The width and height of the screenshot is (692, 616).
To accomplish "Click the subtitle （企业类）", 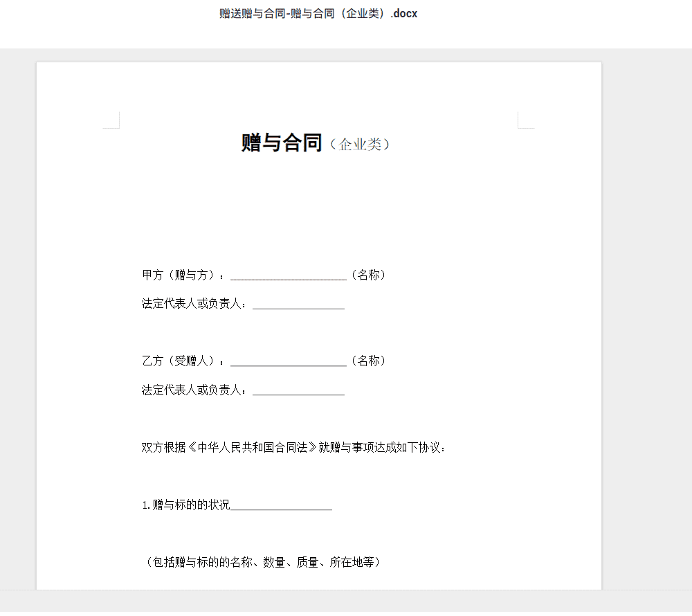I will (360, 144).
